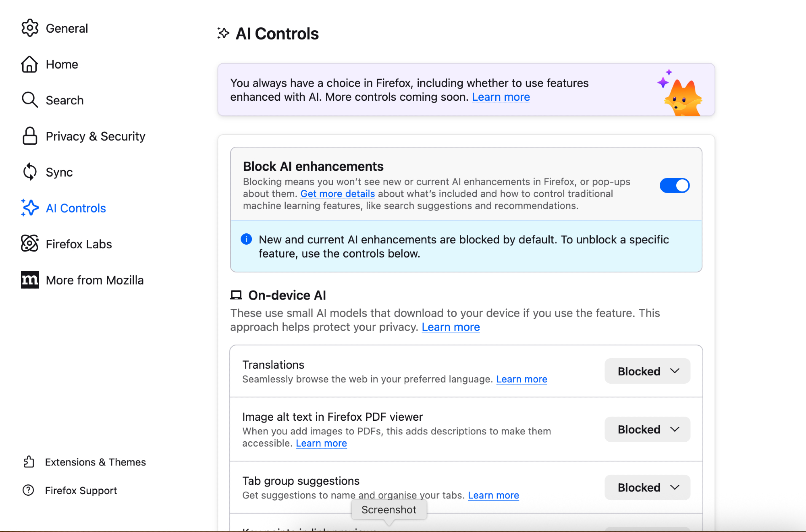Image resolution: width=806 pixels, height=532 pixels.
Task: Click the General gear icon in sidebar
Action: (x=30, y=28)
